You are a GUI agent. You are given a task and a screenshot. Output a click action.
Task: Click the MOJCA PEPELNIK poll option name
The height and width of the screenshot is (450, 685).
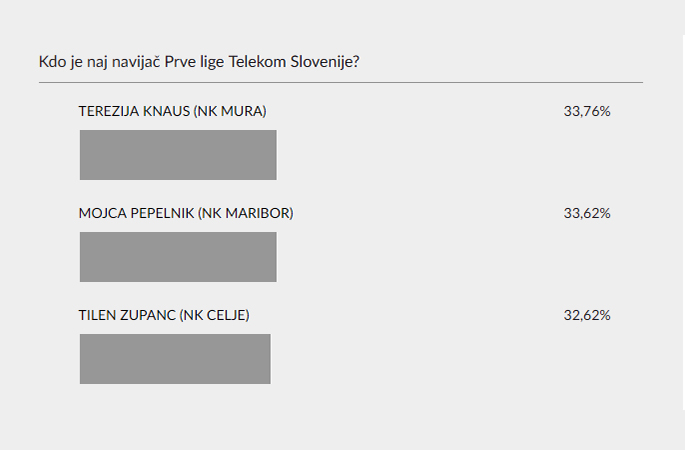click(136, 213)
